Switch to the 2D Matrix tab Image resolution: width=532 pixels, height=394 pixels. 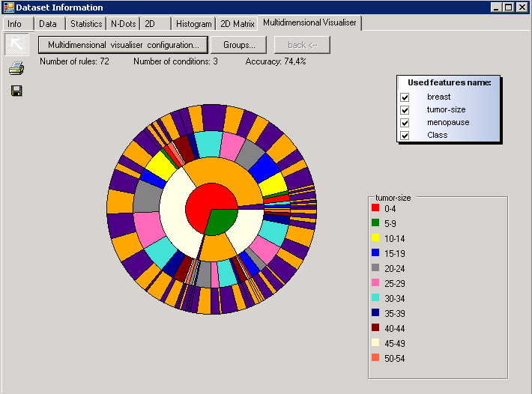pos(238,24)
